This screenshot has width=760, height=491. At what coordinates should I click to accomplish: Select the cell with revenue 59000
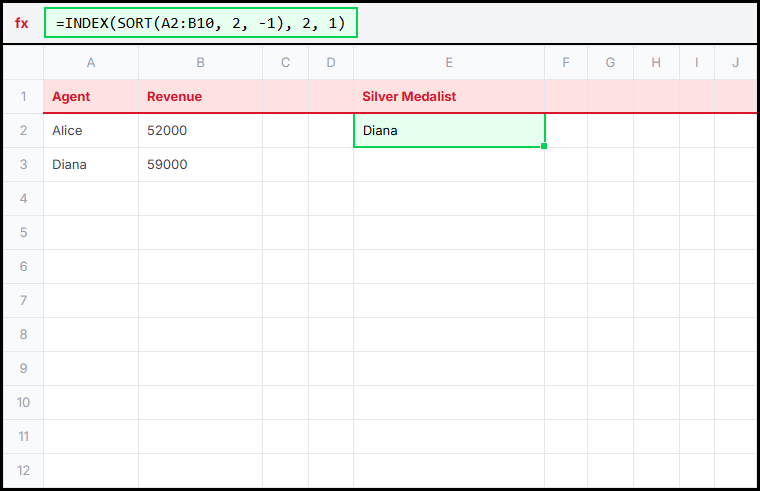[200, 165]
